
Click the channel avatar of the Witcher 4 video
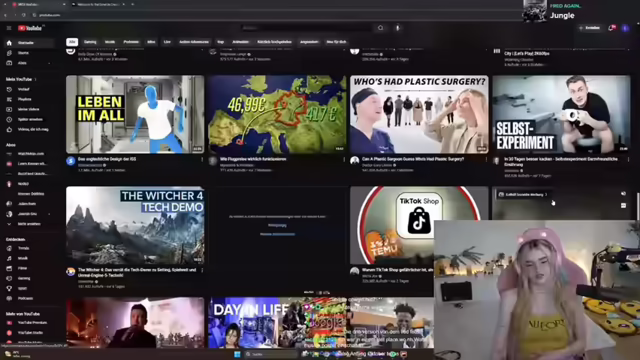71,272
